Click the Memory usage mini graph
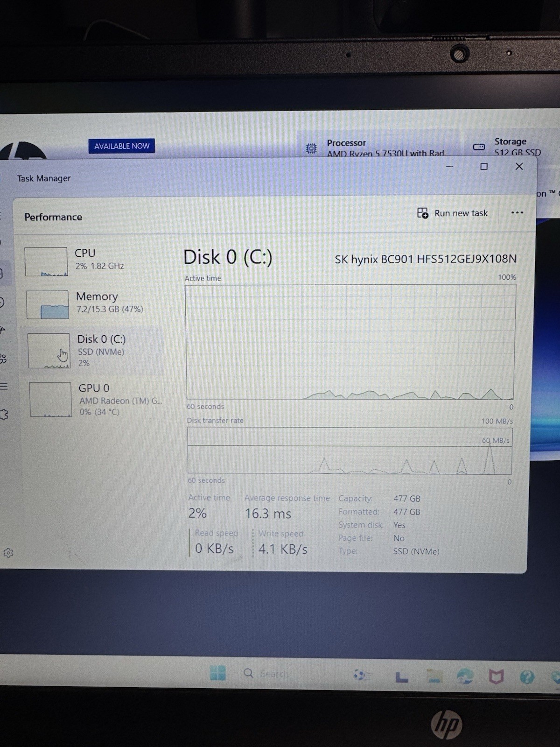Screen dimensions: 560x747 (x=48, y=305)
